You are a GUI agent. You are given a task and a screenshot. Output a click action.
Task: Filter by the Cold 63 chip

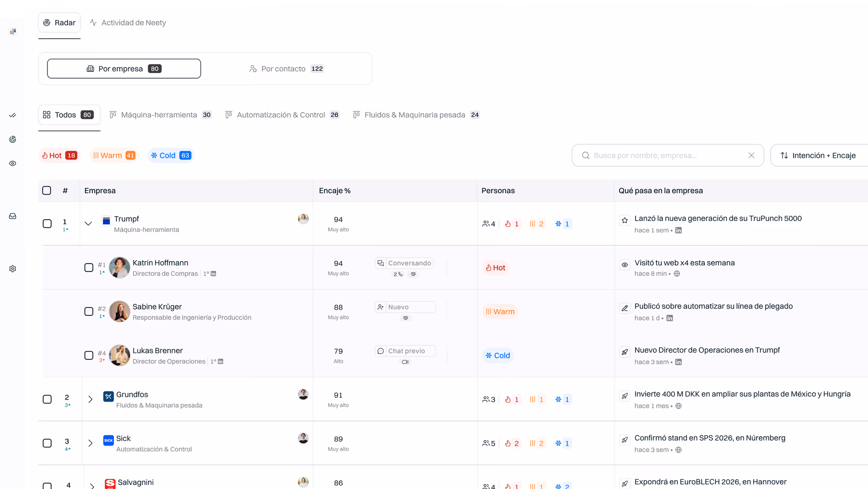tap(171, 156)
